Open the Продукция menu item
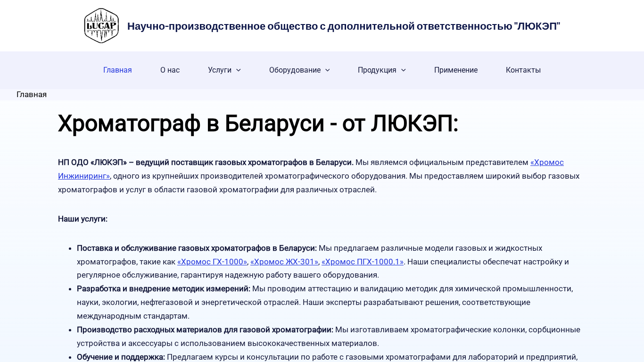Screen dimensions: 644x362 (377, 70)
